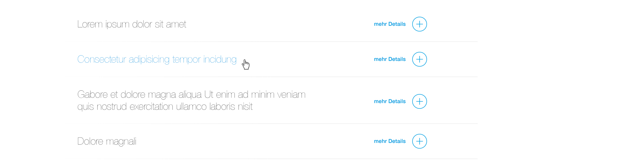Click the blue 'Consectetur adipisicing tempor incidung' heading
The image size is (644, 165).
coord(157,60)
